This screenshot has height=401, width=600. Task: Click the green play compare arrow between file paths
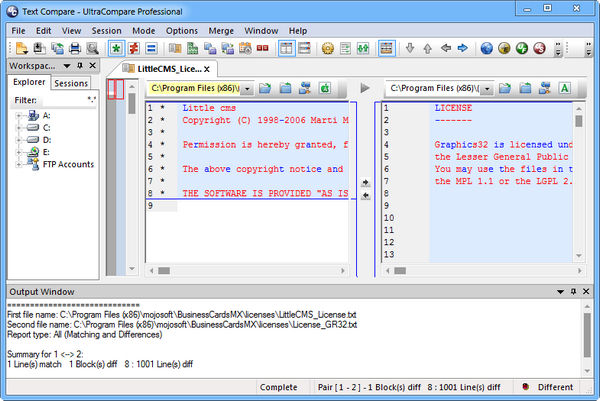pyautogui.click(x=364, y=89)
